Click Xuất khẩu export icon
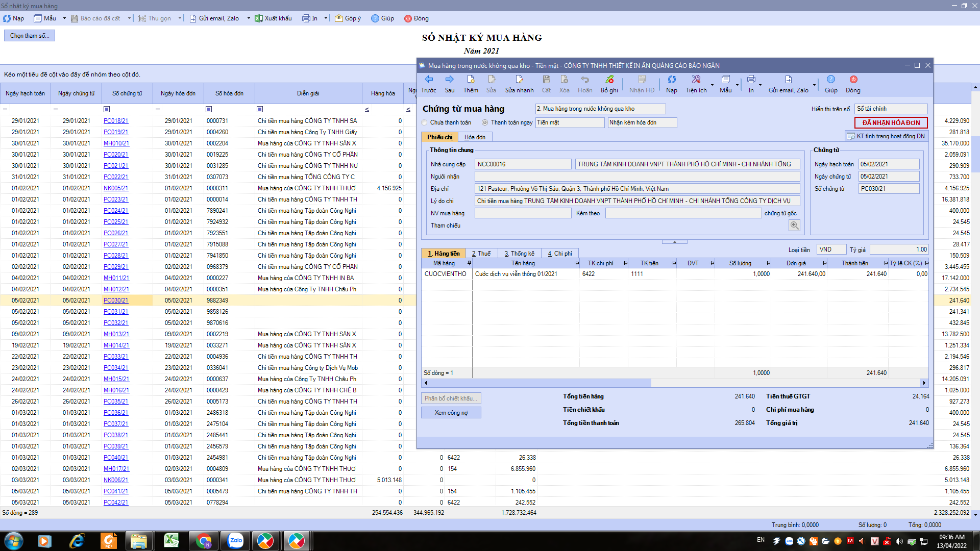Screen dimensions: 980x551 pos(273,18)
